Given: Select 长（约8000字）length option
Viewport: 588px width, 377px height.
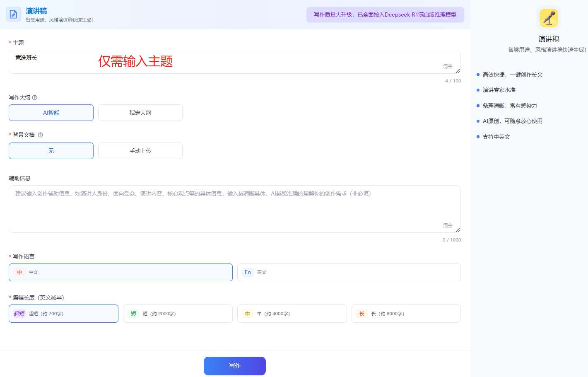Looking at the screenshot, I should click(x=406, y=314).
